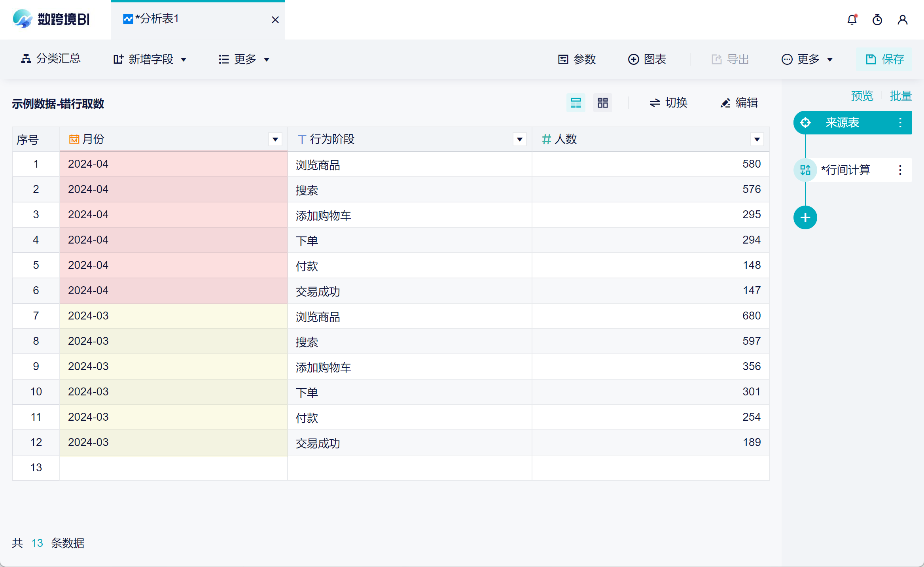This screenshot has width=924, height=567.
Task: Switch to card grid view
Action: [603, 103]
